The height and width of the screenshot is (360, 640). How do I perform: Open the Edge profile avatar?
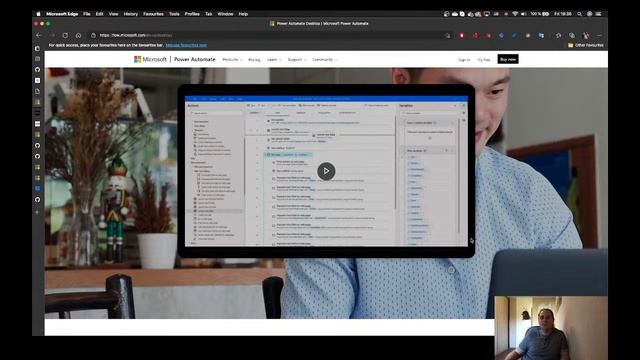586,36
